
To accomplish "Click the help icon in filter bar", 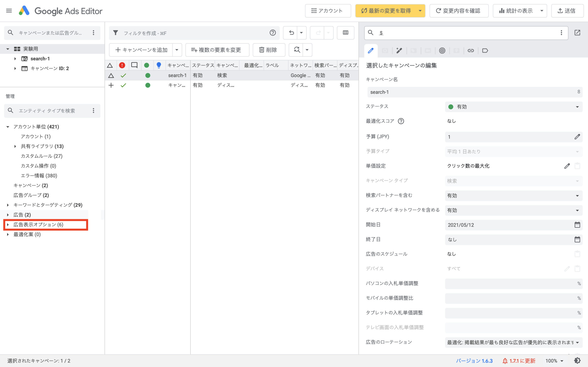I will coord(273,33).
